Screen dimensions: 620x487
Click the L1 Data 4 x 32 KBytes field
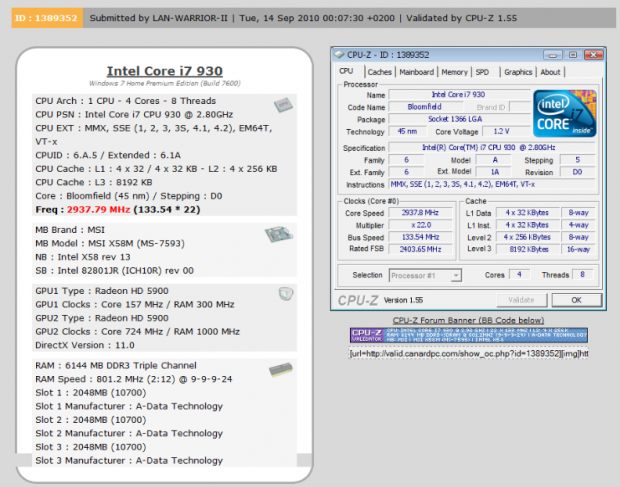point(527,213)
